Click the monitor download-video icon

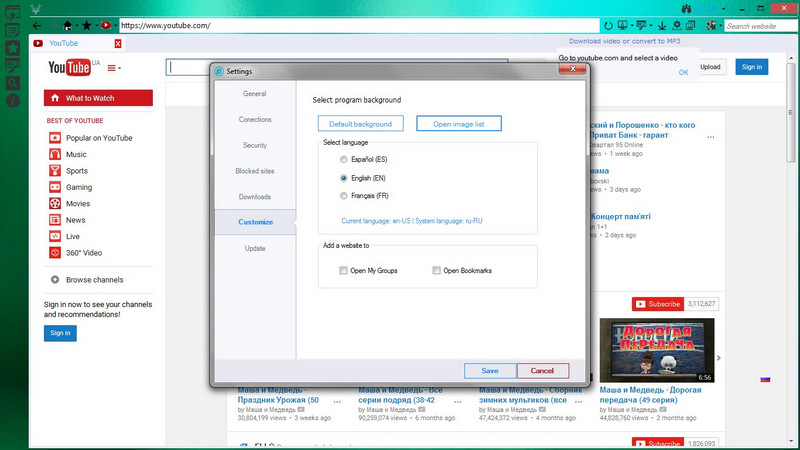[x=622, y=25]
